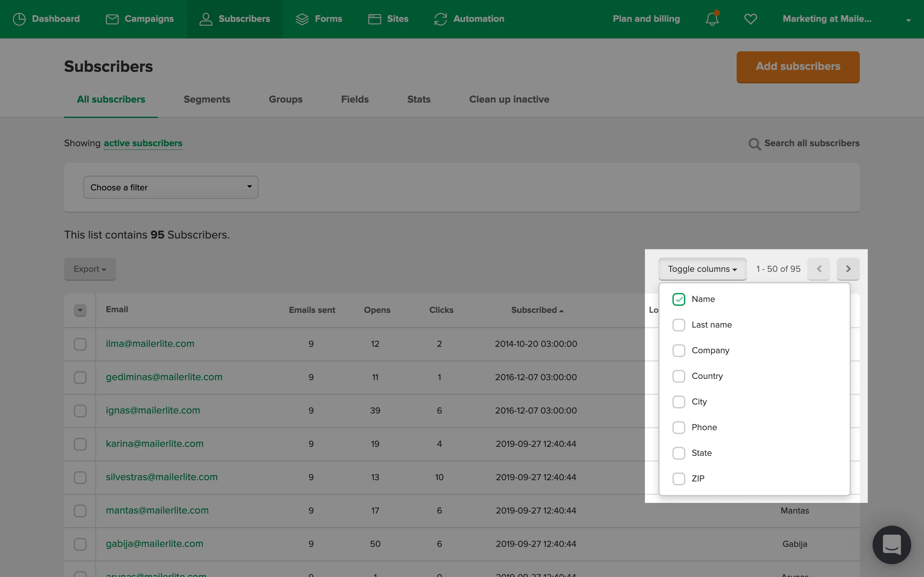Open the chat support bubble
The image size is (924, 577).
pos(892,545)
